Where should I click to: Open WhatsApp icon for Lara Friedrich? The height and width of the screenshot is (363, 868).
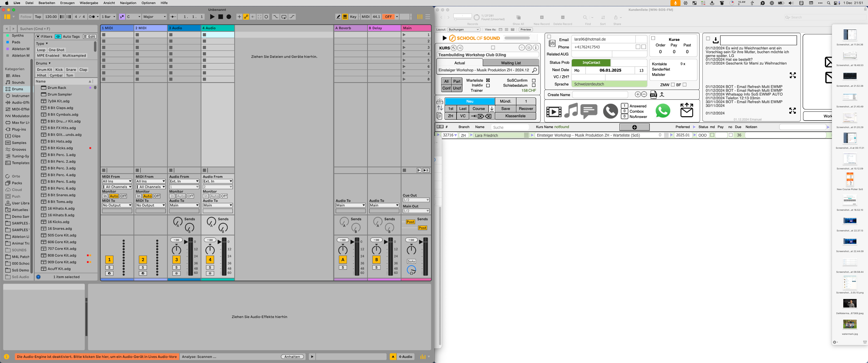tap(663, 111)
